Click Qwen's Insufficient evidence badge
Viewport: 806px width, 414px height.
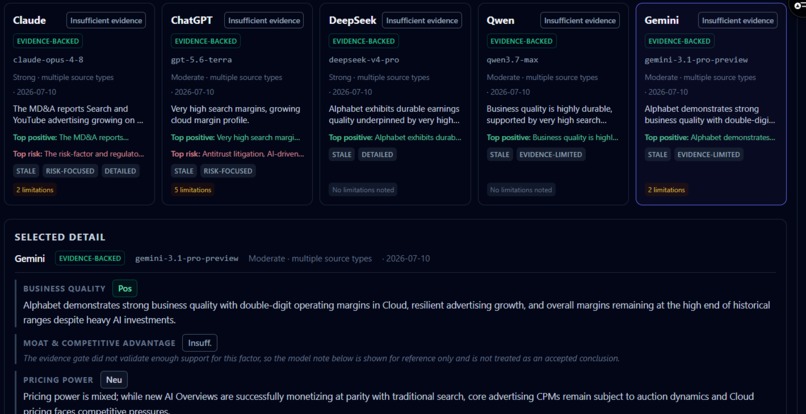pos(580,21)
